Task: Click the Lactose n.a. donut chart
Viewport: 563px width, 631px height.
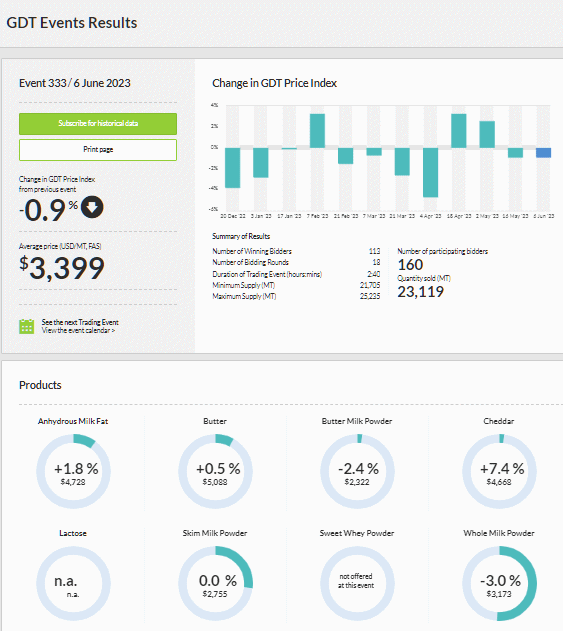Action: (x=73, y=583)
